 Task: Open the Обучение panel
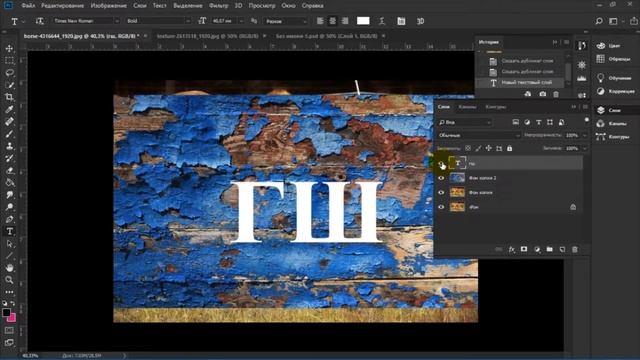click(x=614, y=78)
